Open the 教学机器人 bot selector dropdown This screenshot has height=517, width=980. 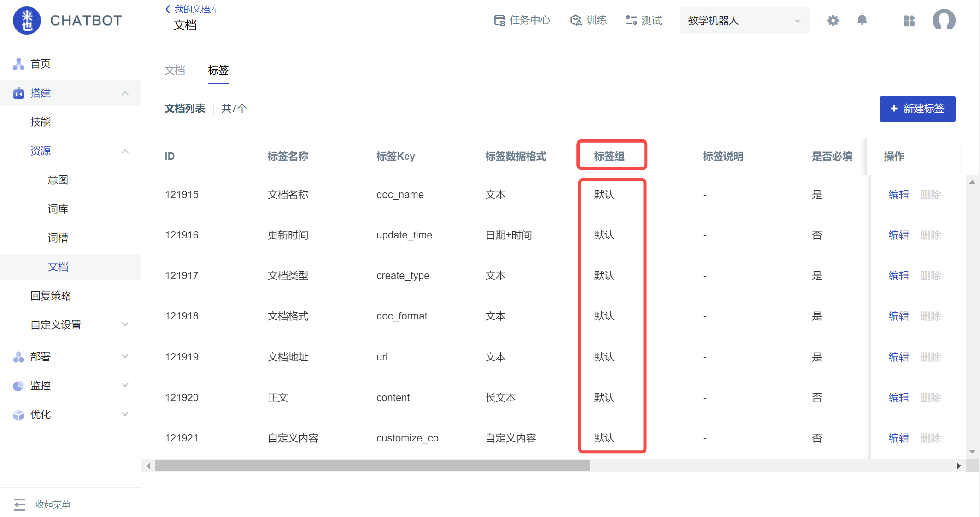[x=745, y=21]
